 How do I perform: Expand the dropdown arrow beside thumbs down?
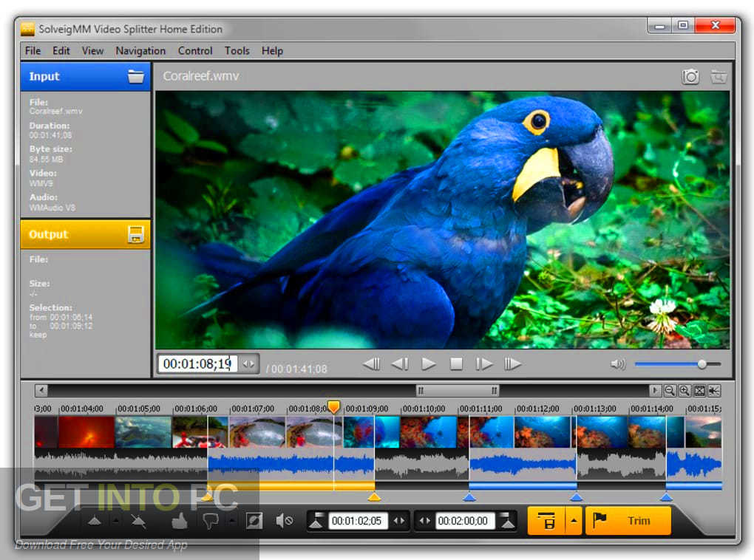(232, 521)
